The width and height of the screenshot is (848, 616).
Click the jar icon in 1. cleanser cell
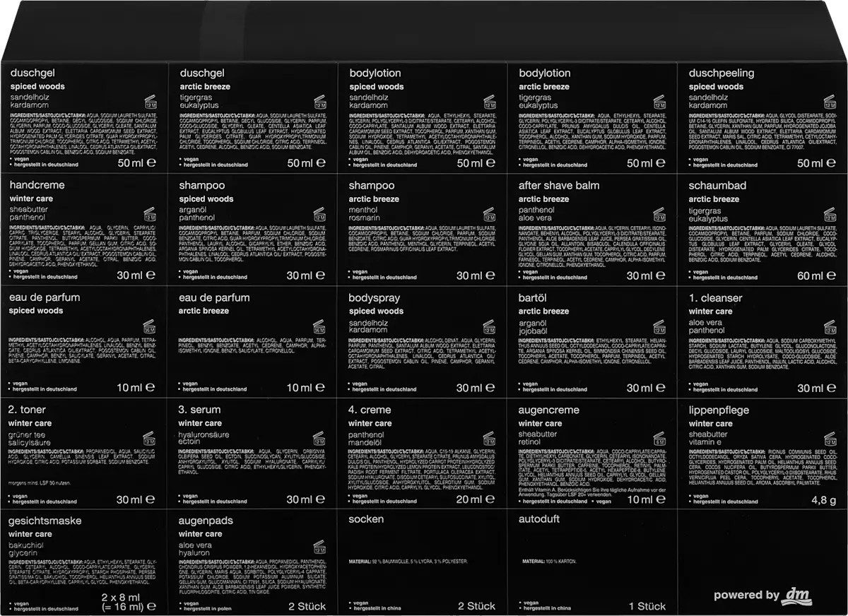pos(828,326)
